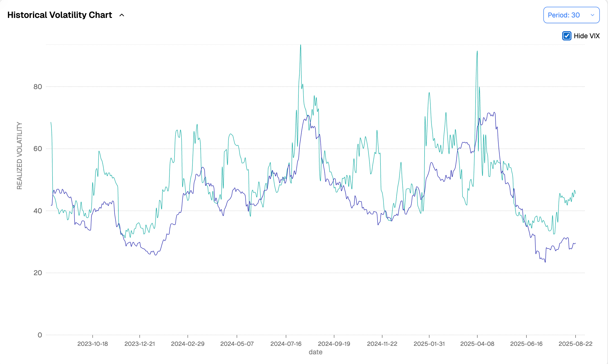Click the Period dropdown arrow

[592, 15]
